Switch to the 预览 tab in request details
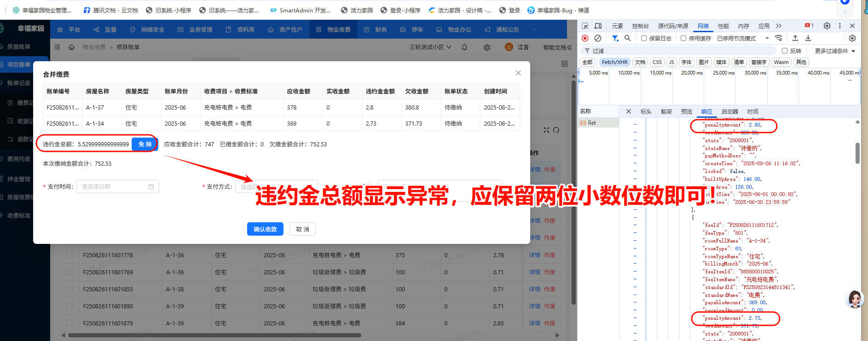This screenshot has height=341, width=868. 686,111
